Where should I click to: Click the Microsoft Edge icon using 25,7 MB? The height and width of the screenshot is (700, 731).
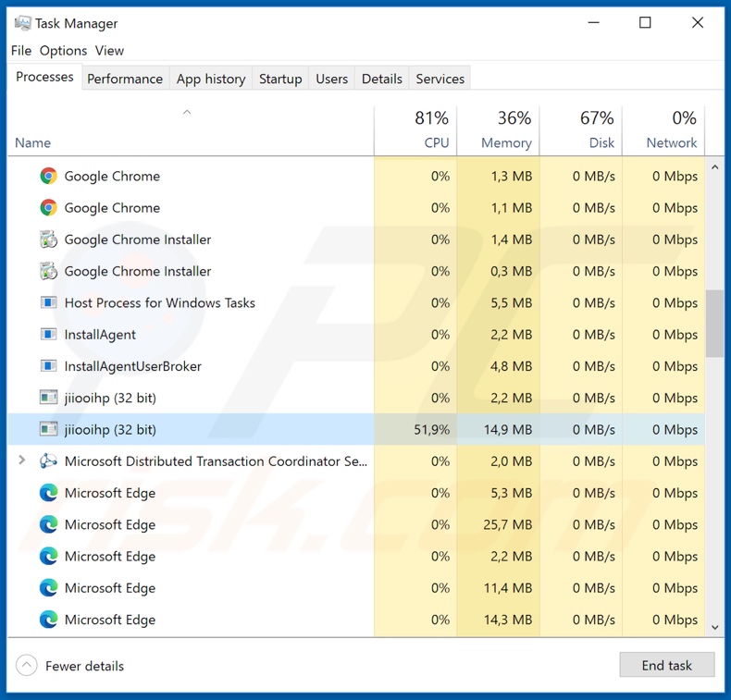[x=48, y=524]
